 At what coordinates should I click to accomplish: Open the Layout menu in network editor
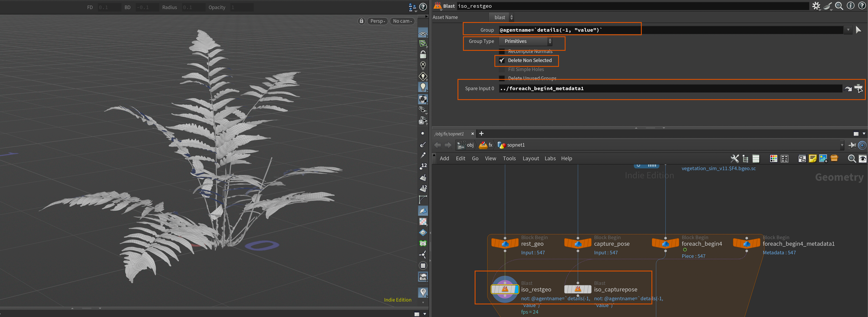pyautogui.click(x=530, y=158)
